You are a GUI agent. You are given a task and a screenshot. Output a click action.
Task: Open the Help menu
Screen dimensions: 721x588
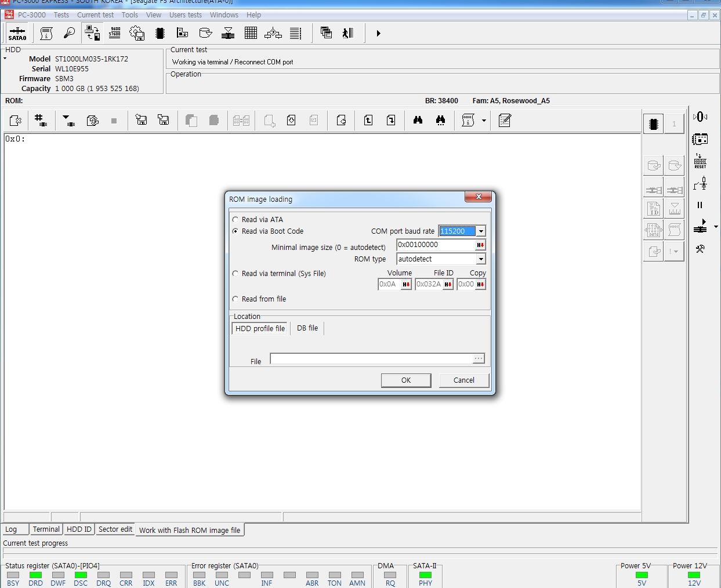pyautogui.click(x=253, y=15)
